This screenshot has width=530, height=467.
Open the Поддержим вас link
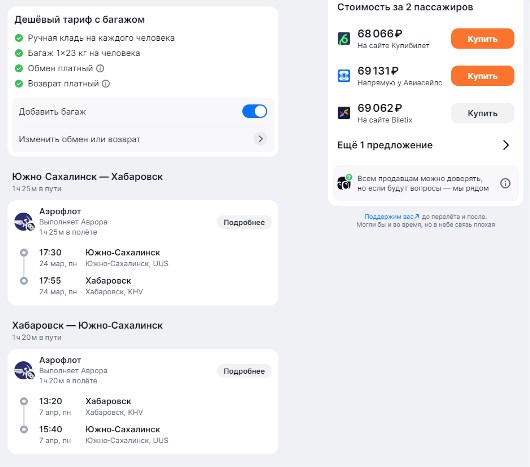click(x=392, y=217)
